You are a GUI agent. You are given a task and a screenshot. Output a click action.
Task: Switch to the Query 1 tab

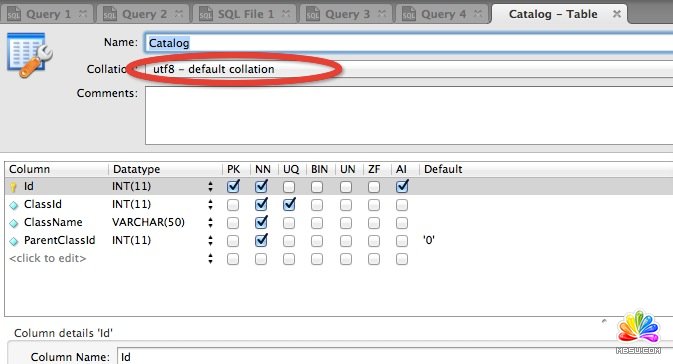(48, 14)
